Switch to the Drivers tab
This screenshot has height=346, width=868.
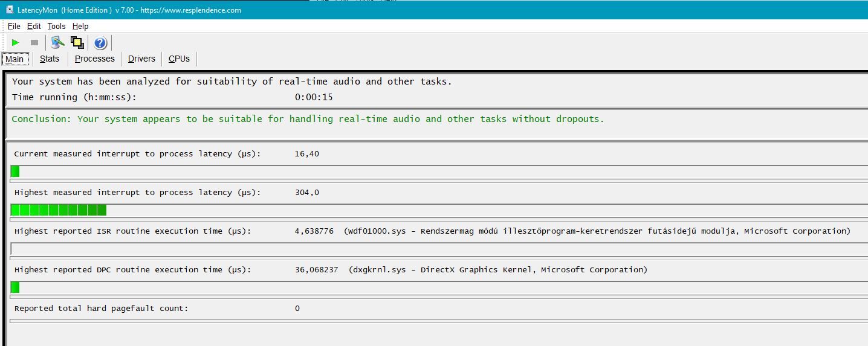point(141,59)
